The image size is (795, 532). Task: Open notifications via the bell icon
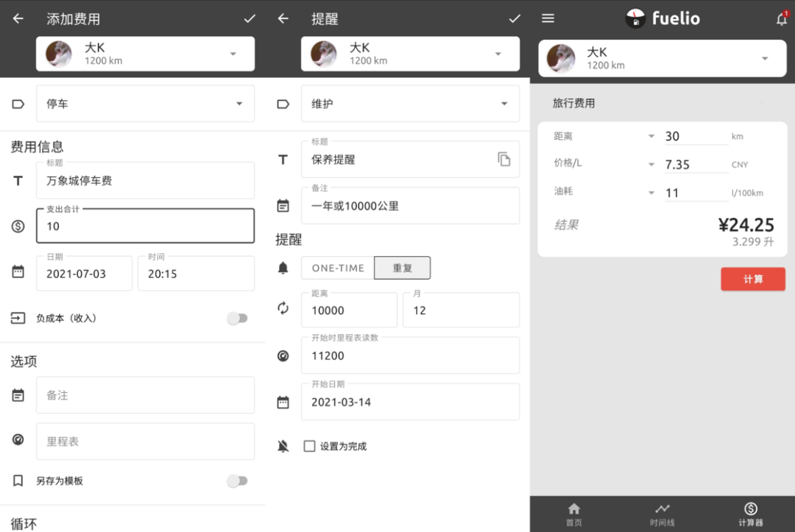(x=782, y=20)
